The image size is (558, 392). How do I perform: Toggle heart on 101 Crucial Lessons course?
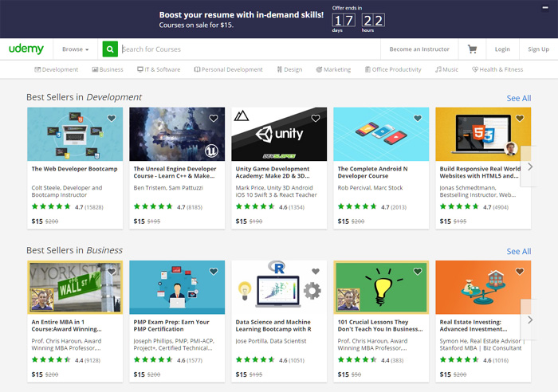coord(418,272)
